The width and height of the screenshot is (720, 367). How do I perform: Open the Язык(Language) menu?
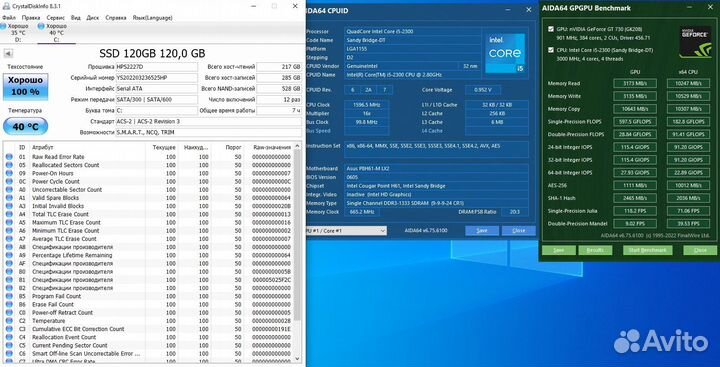(152, 17)
